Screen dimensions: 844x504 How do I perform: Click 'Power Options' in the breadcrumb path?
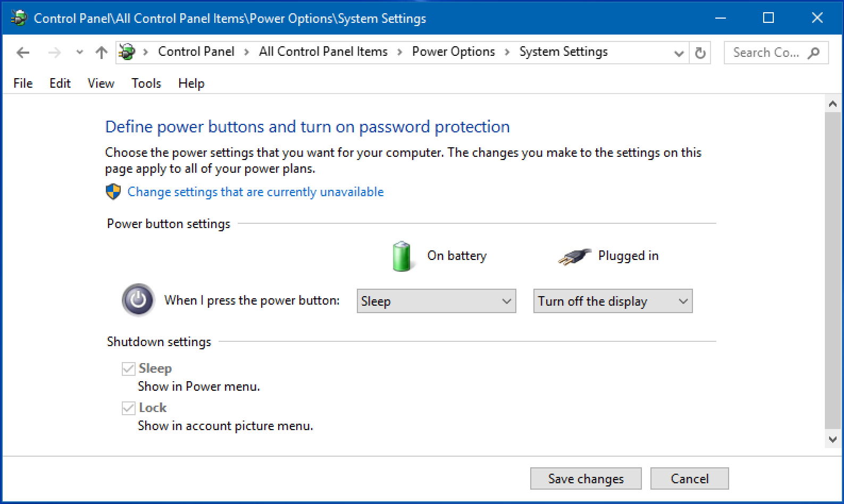[453, 51]
